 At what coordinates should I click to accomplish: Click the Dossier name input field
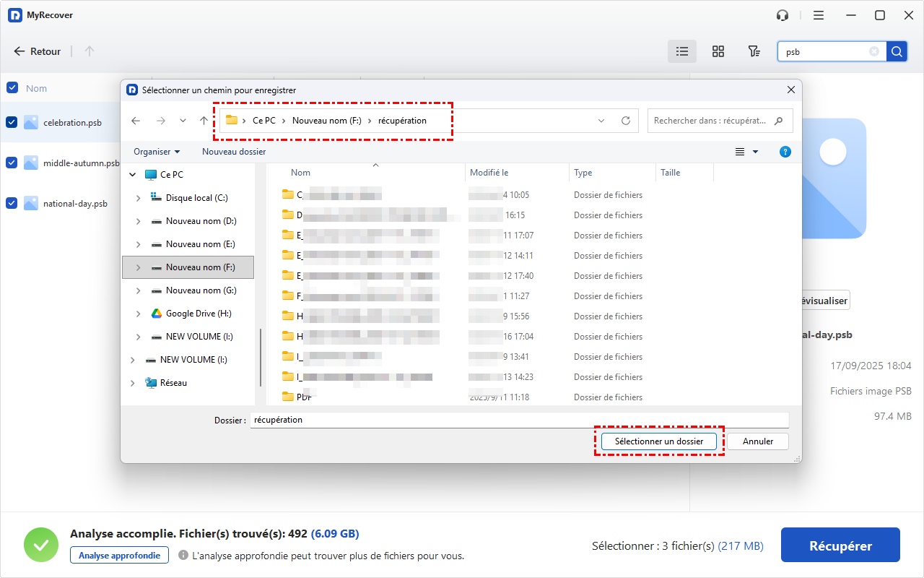click(x=518, y=420)
